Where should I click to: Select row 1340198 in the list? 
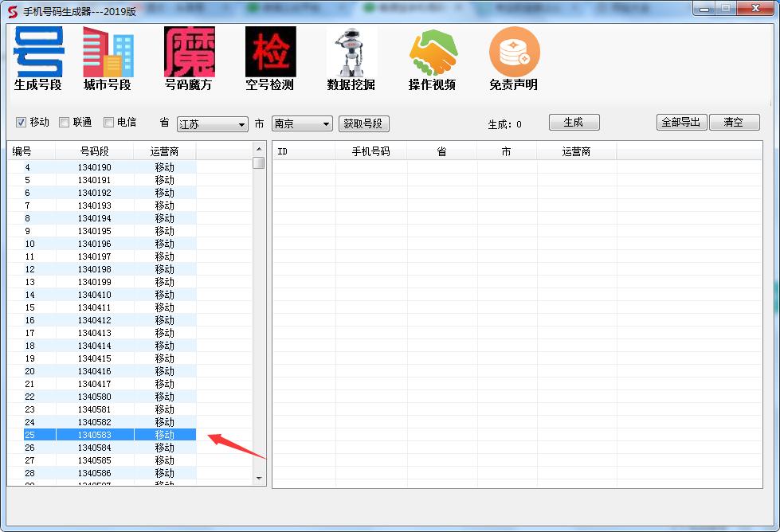point(102,269)
